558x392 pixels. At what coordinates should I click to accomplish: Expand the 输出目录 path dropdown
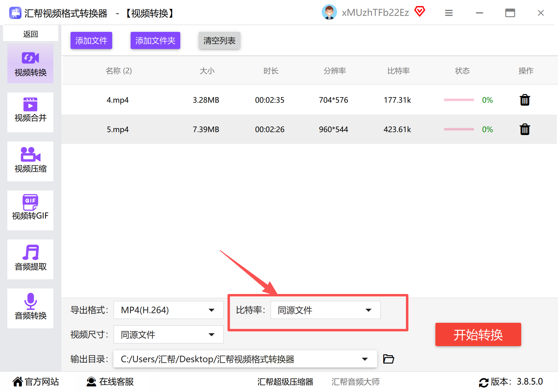pyautogui.click(x=245, y=359)
